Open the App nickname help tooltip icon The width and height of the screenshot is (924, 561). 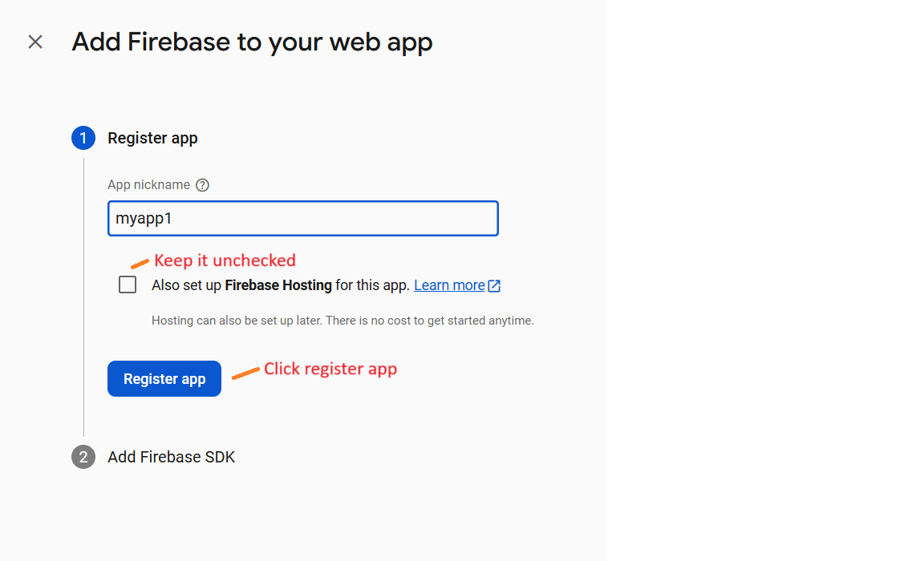pyautogui.click(x=202, y=185)
